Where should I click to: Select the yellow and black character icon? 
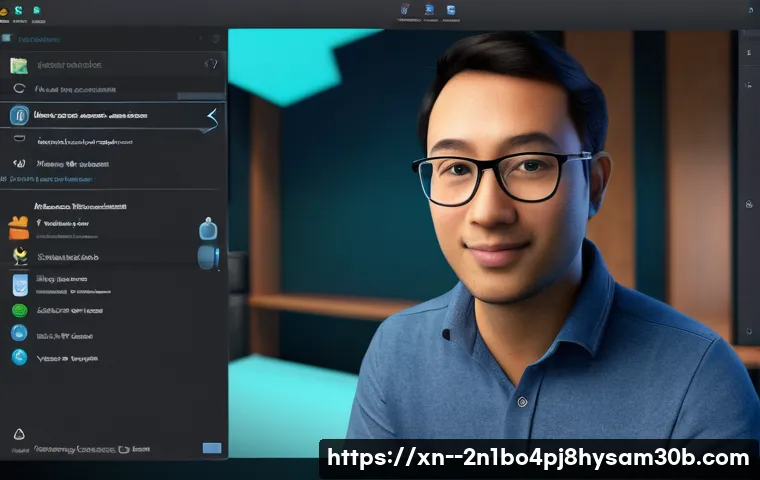coord(20,257)
